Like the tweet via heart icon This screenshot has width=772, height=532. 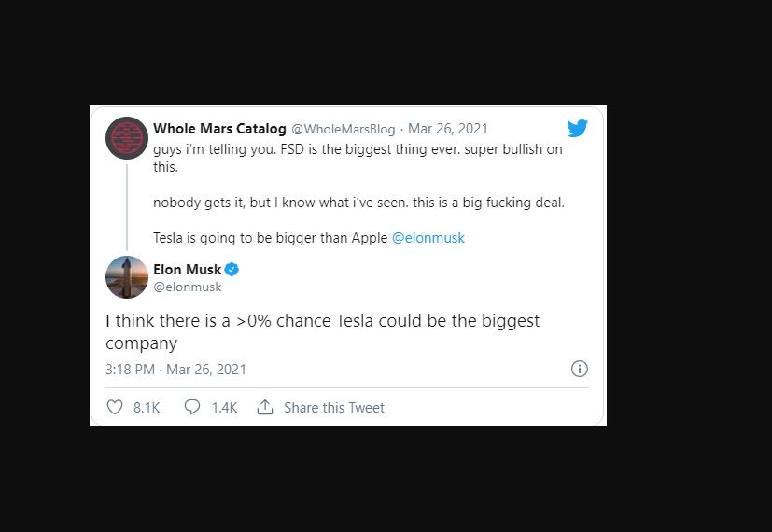pos(115,408)
